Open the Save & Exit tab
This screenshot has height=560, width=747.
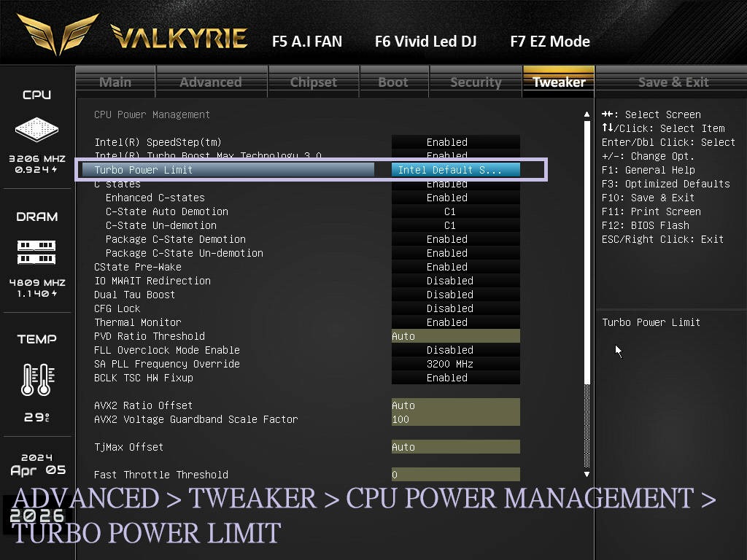coord(673,82)
